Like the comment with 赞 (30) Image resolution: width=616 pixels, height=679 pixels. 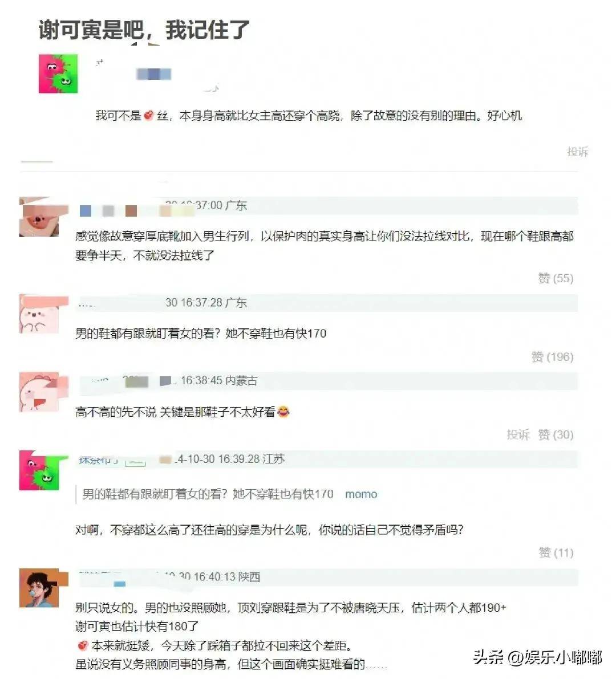coord(556,434)
